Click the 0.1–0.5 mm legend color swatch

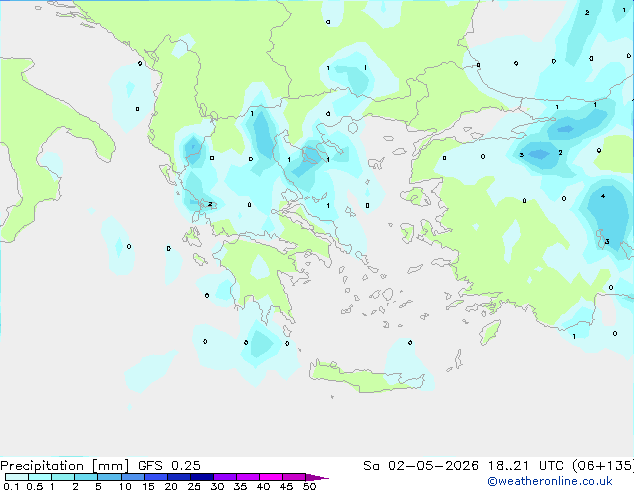(17, 477)
